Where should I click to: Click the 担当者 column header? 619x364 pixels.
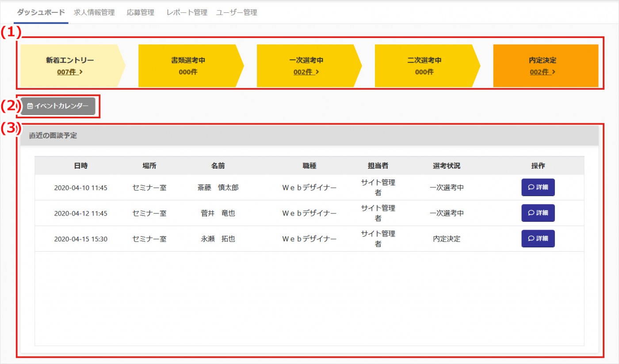tap(378, 166)
